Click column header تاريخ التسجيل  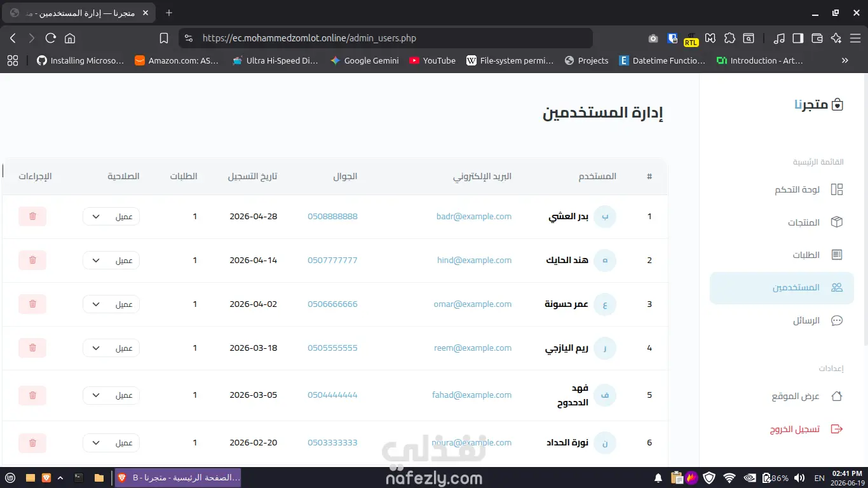click(252, 177)
